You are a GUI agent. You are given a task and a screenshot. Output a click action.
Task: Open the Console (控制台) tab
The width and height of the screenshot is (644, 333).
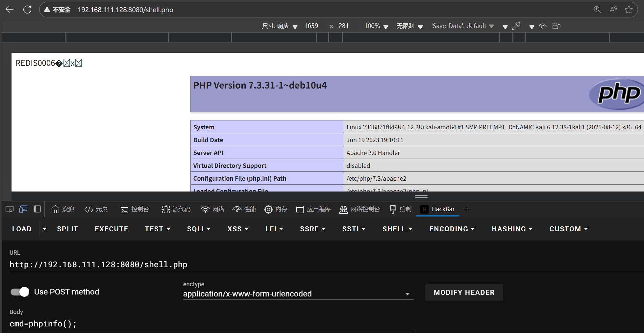tap(135, 209)
